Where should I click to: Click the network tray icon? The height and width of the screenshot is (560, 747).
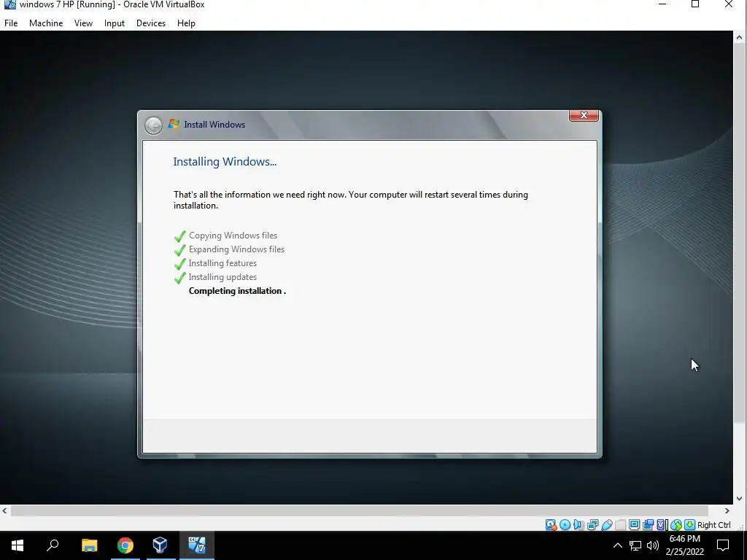point(635,545)
